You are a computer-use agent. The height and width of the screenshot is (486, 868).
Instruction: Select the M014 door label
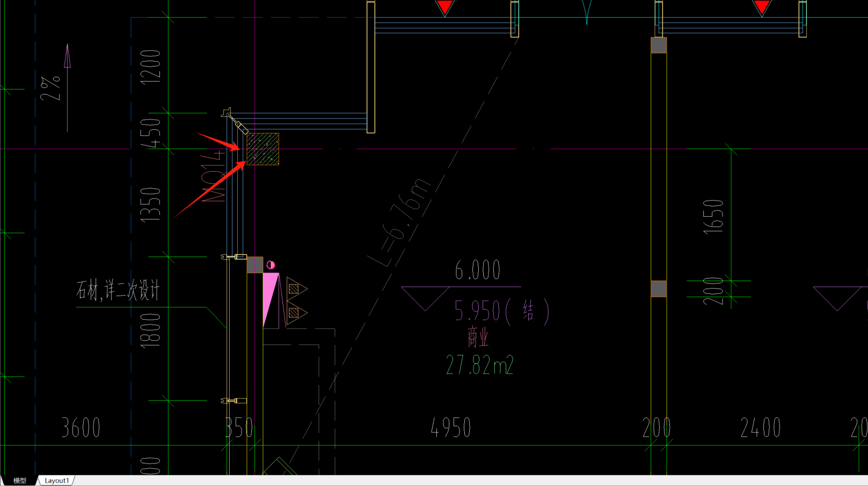[213, 176]
